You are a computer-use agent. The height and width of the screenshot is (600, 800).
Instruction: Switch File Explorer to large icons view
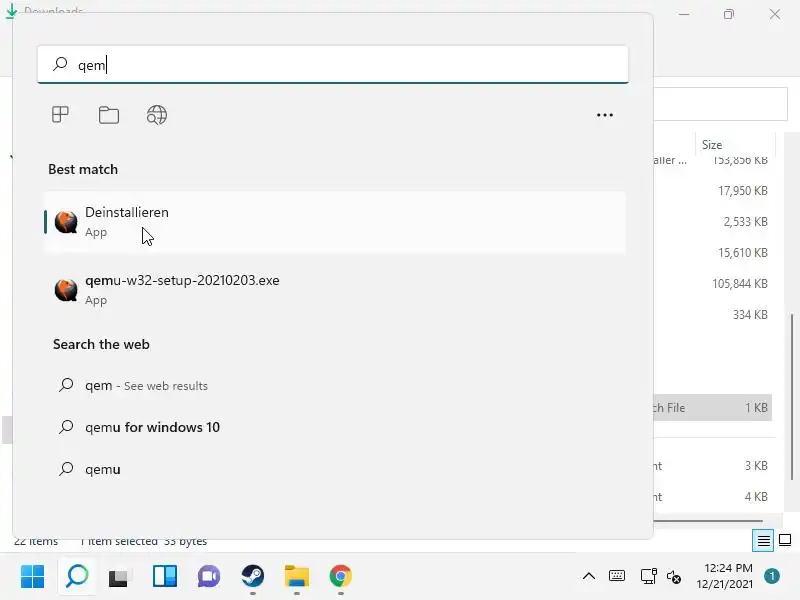[x=785, y=540]
